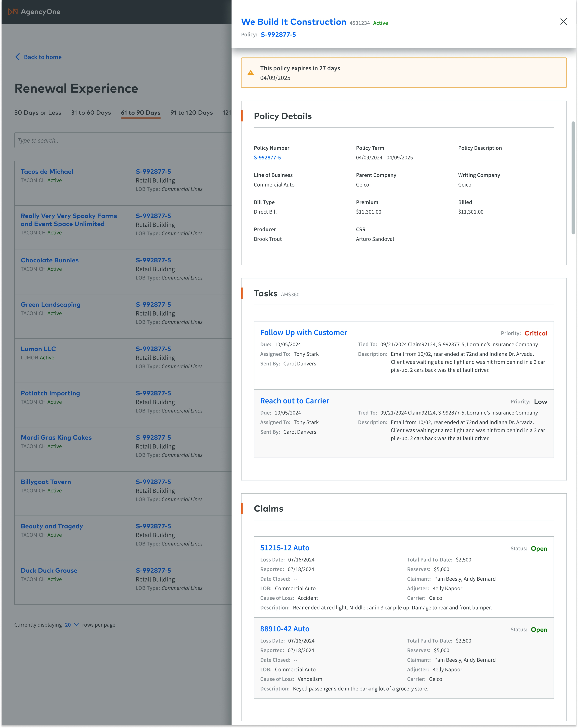Open claim 88910-42 Auto

pos(284,629)
